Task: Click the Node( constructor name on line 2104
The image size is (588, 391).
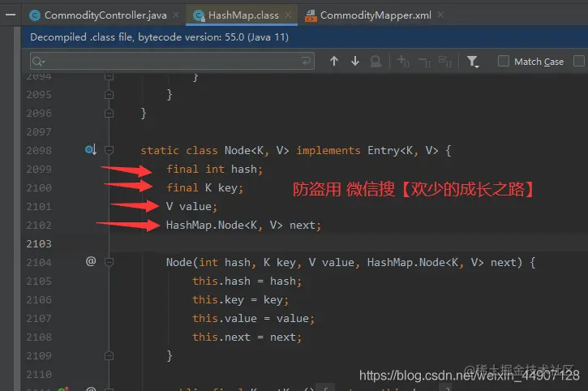Action: tap(182, 262)
